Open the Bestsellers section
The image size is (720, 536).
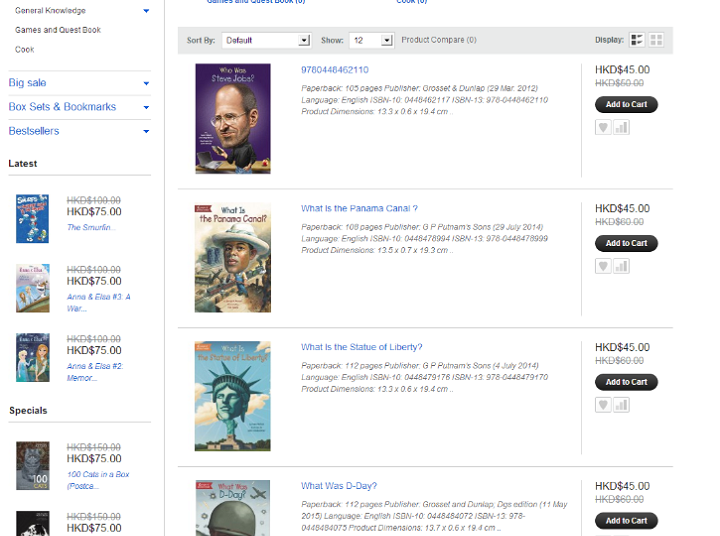(x=34, y=131)
